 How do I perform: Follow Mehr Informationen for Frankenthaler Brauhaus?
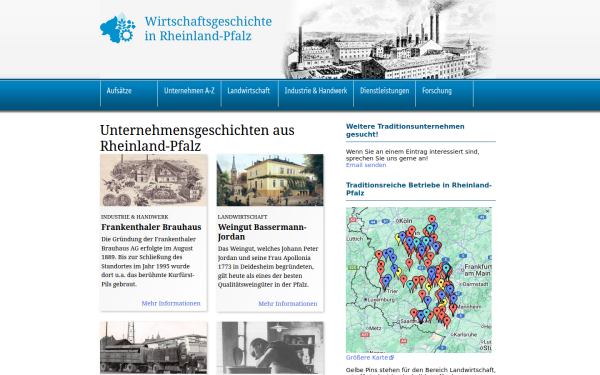(x=171, y=303)
